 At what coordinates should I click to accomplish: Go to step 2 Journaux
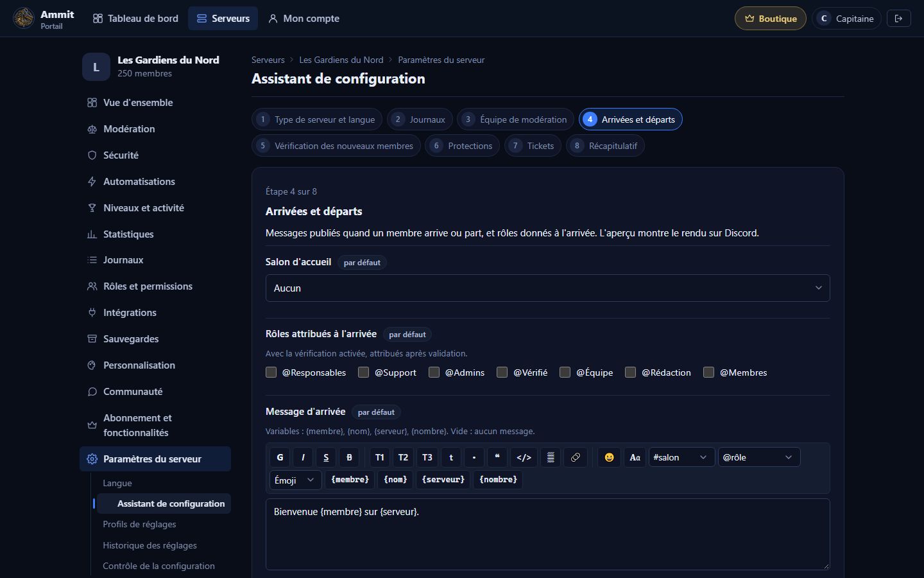420,119
